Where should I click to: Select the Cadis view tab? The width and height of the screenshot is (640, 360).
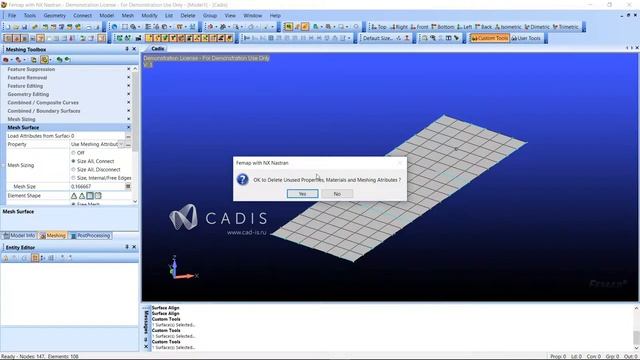(x=158, y=49)
